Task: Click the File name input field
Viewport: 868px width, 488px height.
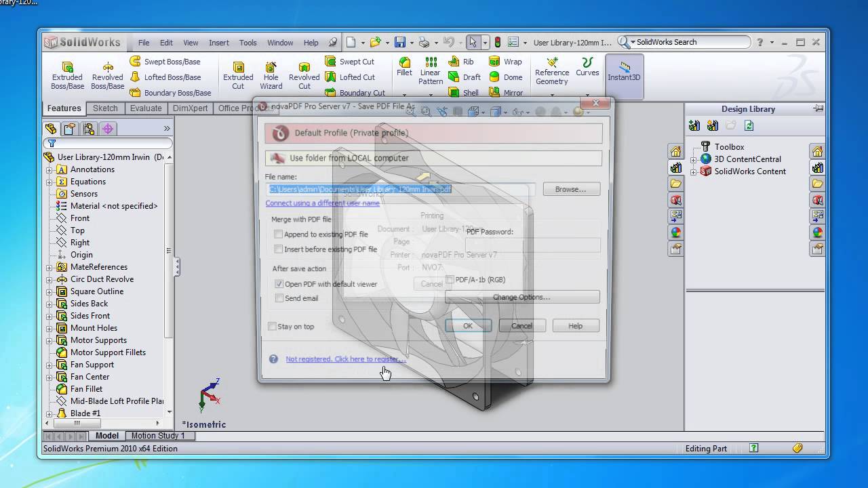Action: [400, 190]
